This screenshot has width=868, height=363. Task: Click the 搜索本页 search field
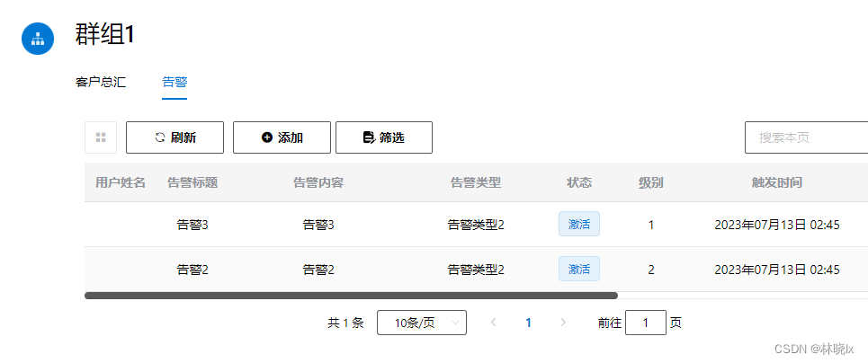805,137
